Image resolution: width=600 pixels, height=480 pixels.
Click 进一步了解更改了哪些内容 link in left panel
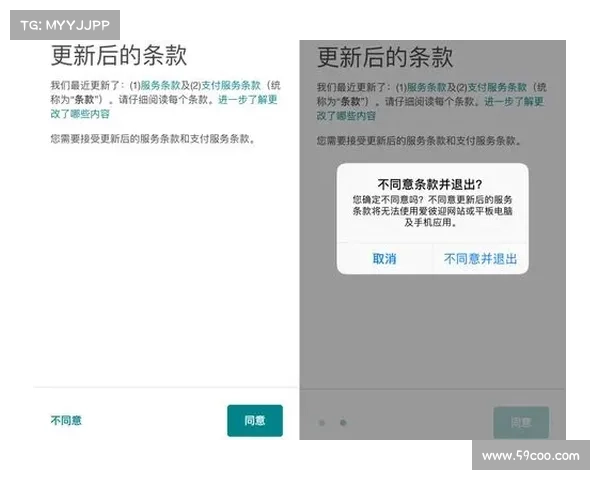click(245, 100)
